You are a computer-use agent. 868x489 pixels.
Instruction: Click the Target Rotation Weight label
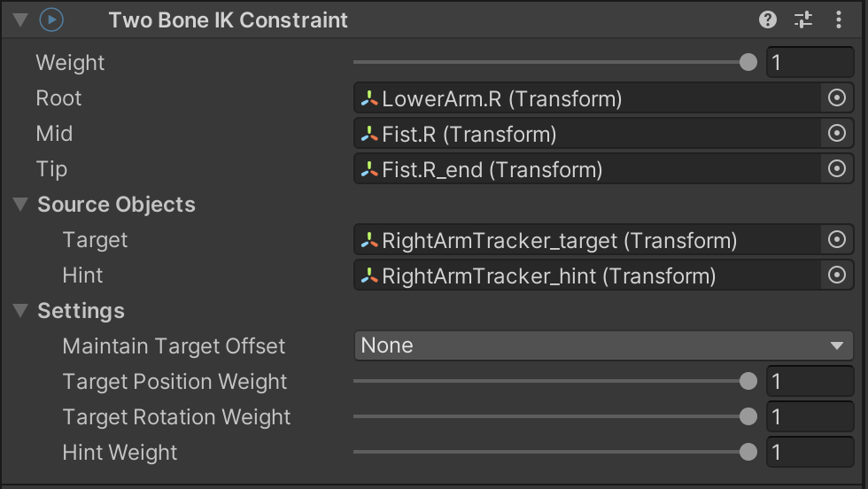click(176, 417)
